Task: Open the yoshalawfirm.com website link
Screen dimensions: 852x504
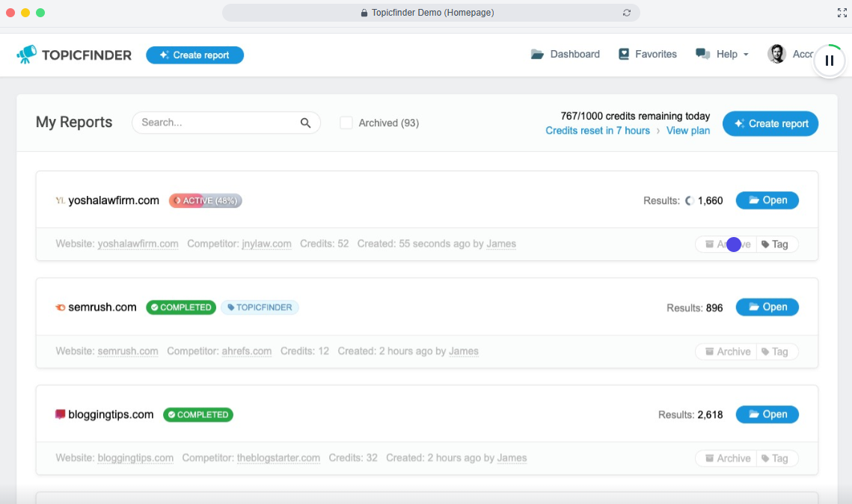Action: 138,243
